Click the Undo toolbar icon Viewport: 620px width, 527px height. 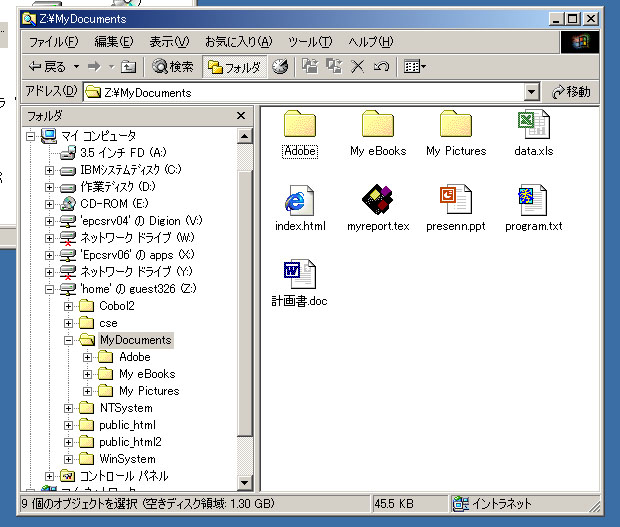point(381,66)
